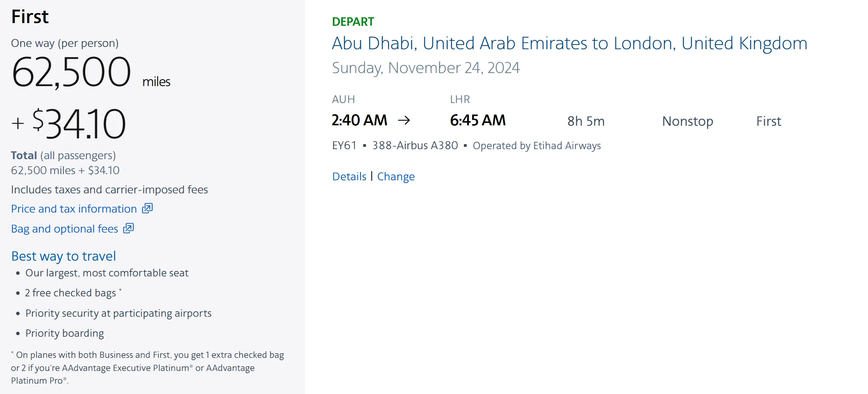Click the LHR airport code

coord(460,100)
